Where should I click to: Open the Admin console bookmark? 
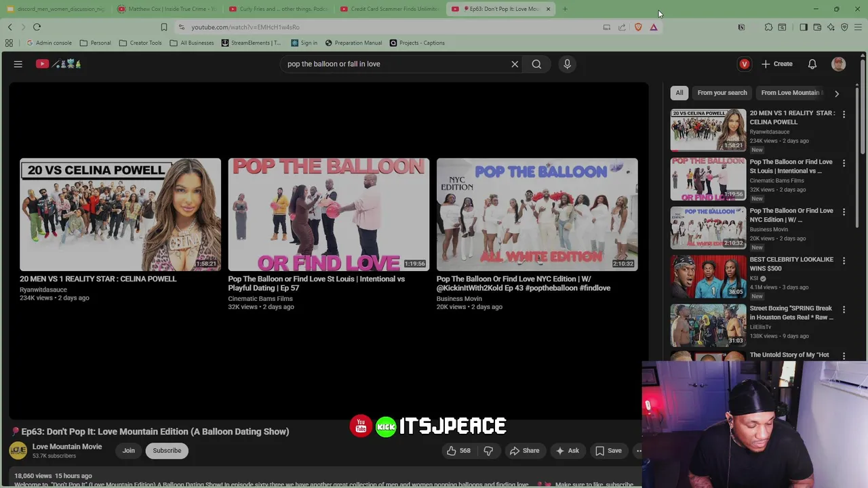pos(49,43)
